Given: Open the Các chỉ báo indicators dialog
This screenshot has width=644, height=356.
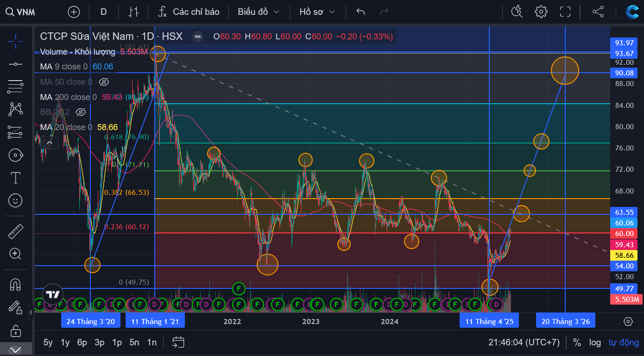Looking at the screenshot, I should pos(189,12).
